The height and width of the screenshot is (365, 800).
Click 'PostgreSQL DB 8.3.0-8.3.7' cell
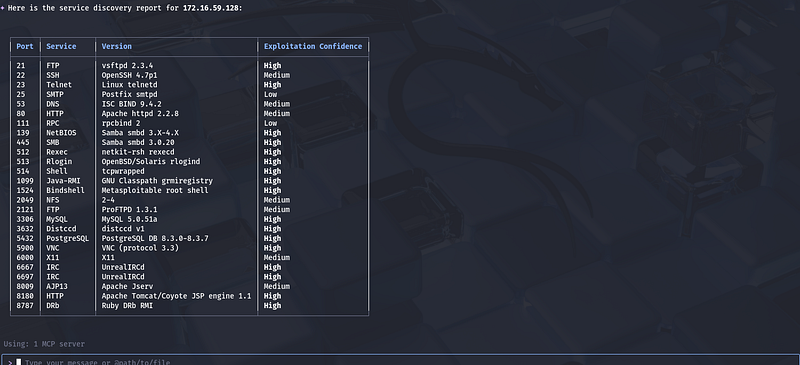coord(155,238)
